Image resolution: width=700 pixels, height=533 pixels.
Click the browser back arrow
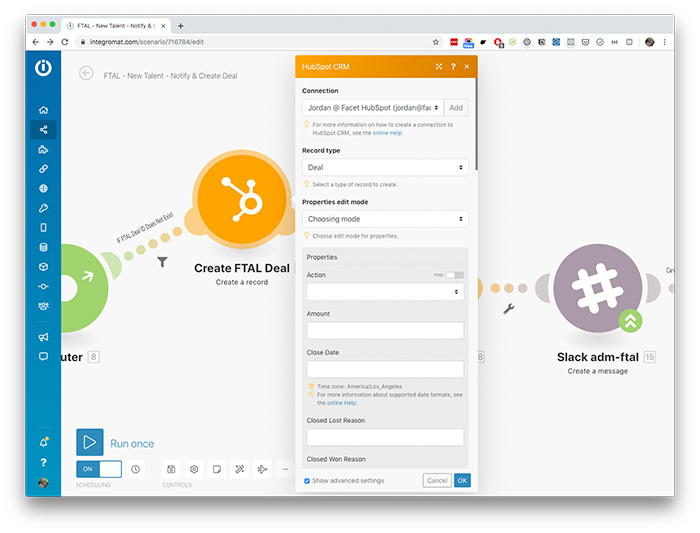tap(36, 42)
